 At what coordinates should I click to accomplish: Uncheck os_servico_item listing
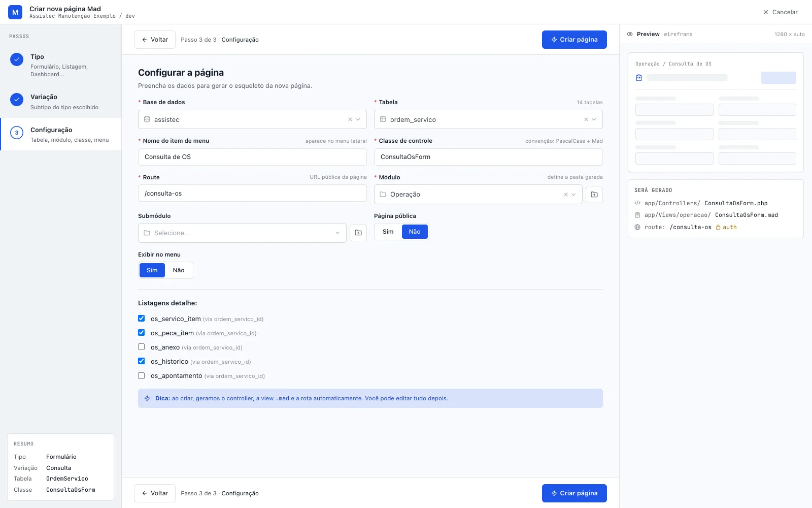tap(142, 319)
